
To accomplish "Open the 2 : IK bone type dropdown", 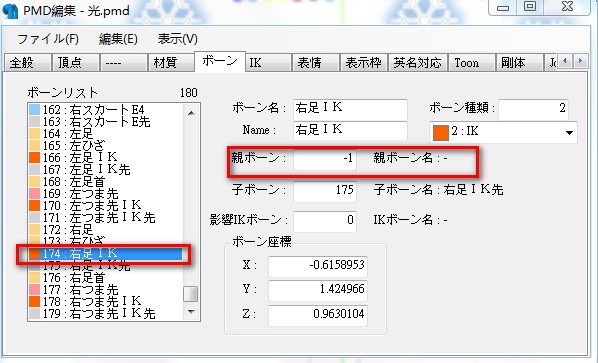I will click(x=503, y=132).
